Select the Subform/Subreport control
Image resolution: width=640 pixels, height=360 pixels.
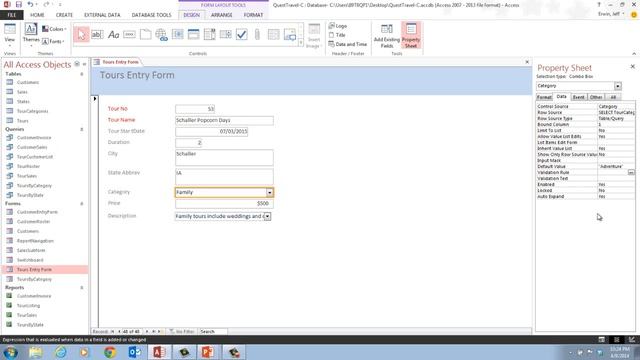tap(273, 35)
